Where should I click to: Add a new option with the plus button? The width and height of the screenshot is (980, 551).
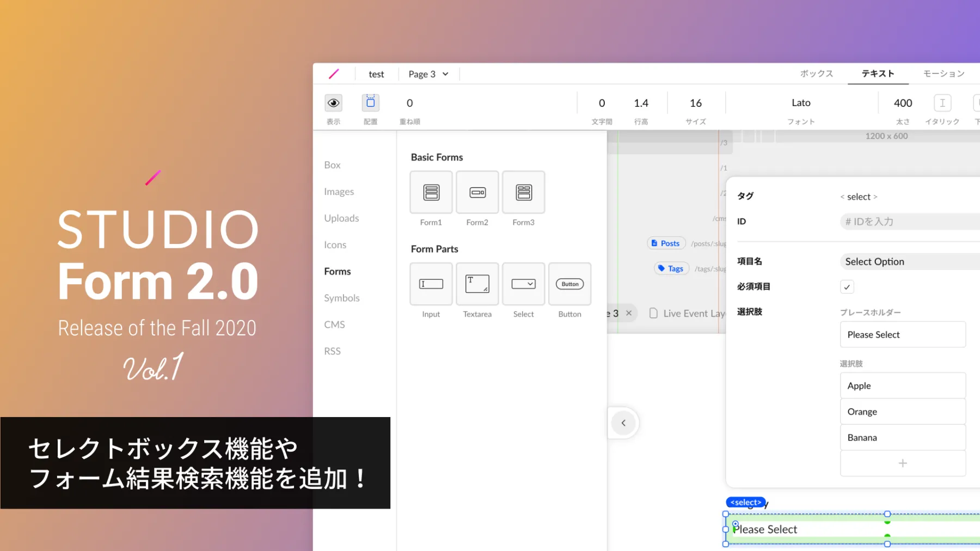click(903, 463)
